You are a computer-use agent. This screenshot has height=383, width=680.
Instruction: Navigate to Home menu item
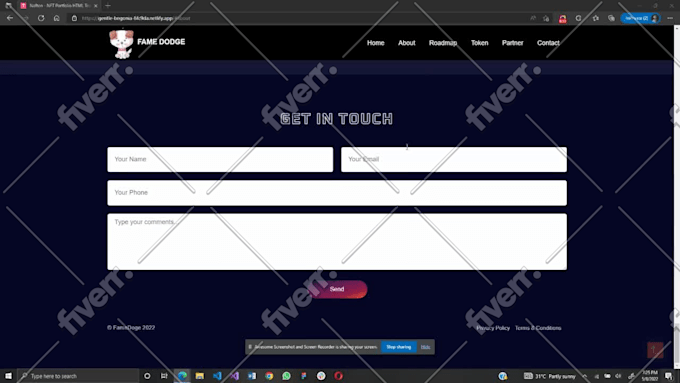point(376,43)
